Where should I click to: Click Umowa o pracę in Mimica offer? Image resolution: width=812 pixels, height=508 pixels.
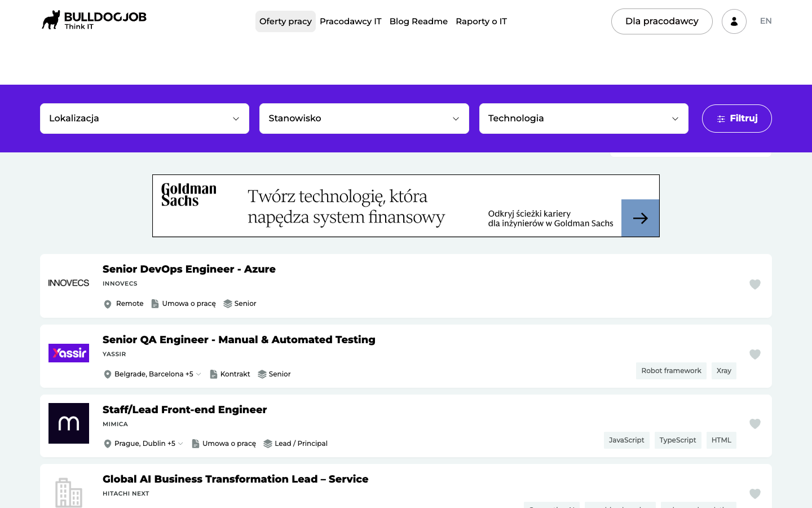pos(230,444)
